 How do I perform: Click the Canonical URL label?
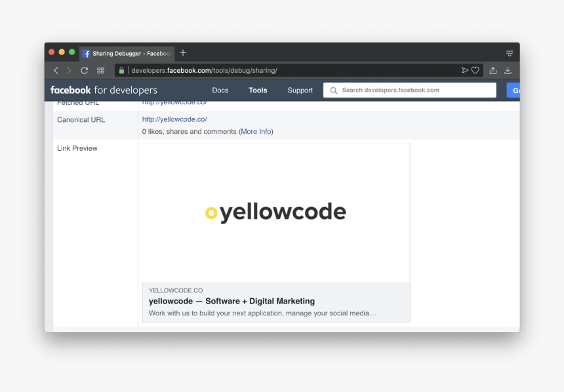tap(81, 120)
